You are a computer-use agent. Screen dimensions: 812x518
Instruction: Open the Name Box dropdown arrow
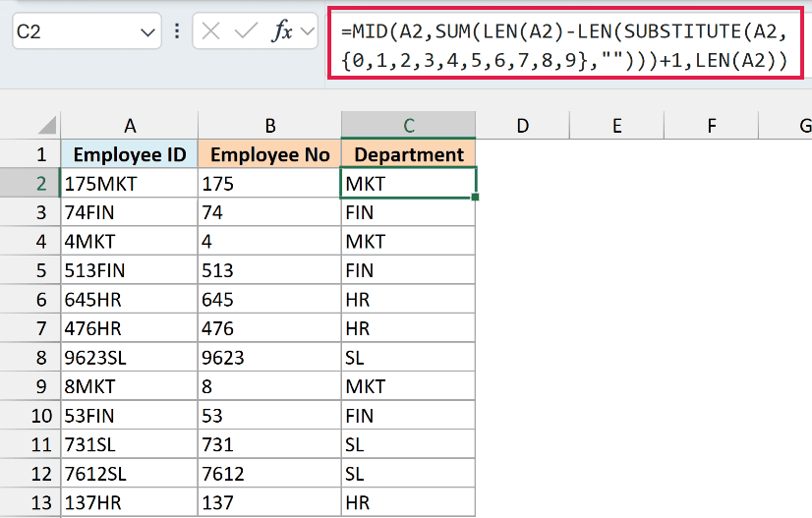click(x=147, y=32)
